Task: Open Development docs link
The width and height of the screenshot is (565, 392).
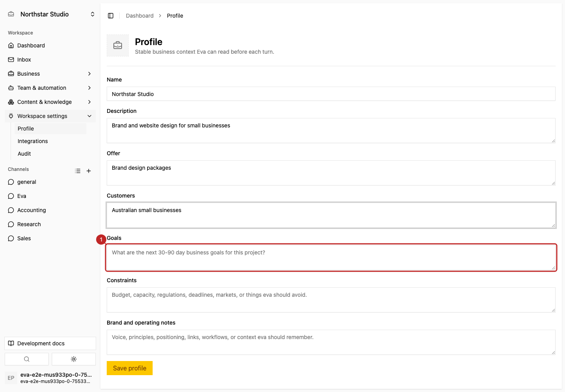Action: 50,343
